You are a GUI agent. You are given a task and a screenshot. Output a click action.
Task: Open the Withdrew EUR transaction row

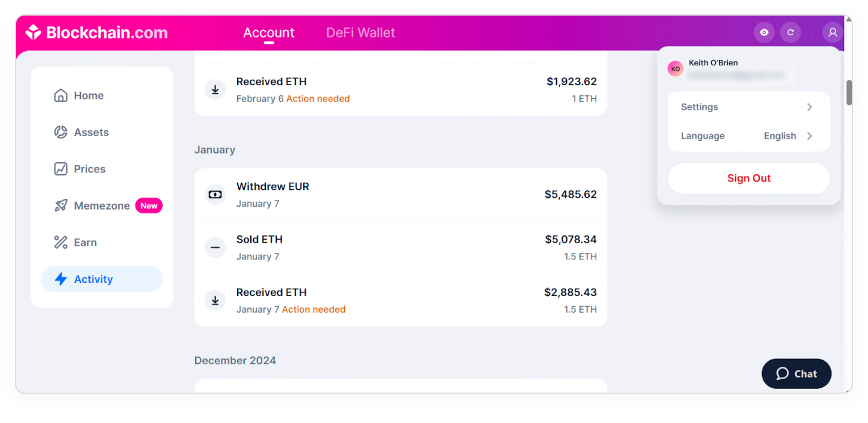point(400,195)
